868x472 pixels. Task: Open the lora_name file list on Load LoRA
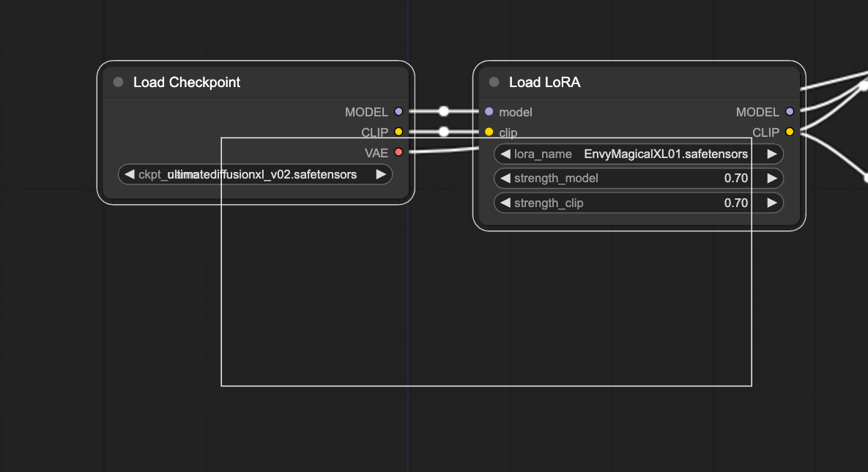[637, 154]
